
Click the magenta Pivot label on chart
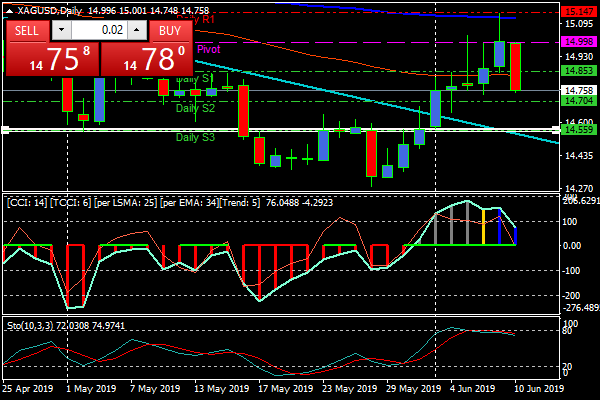(208, 49)
